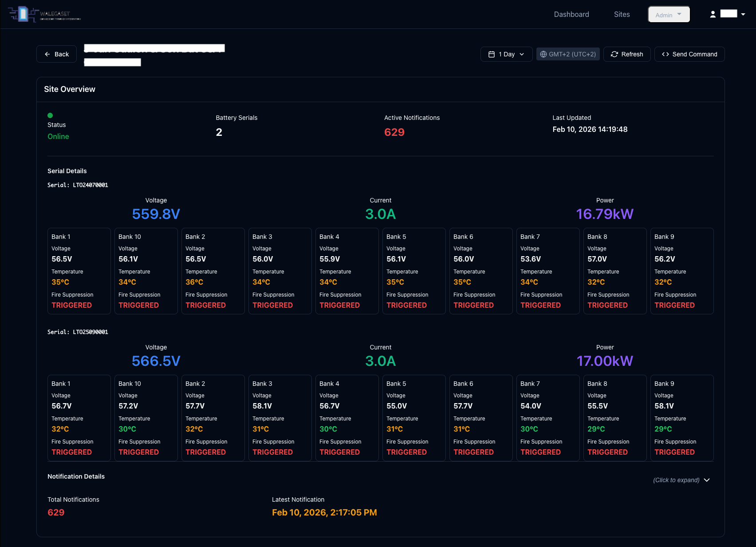
Task: Click the green online status dot
Action: click(50, 115)
